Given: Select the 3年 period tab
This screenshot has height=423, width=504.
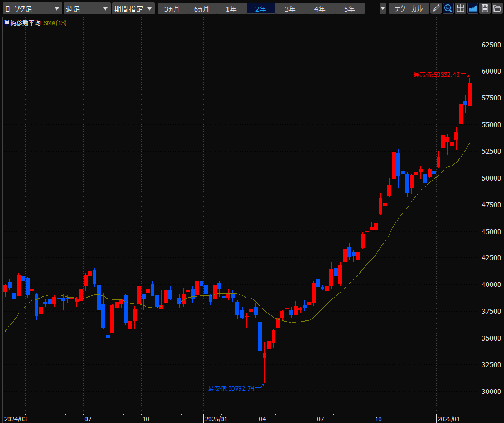Looking at the screenshot, I should pyautogui.click(x=290, y=9).
